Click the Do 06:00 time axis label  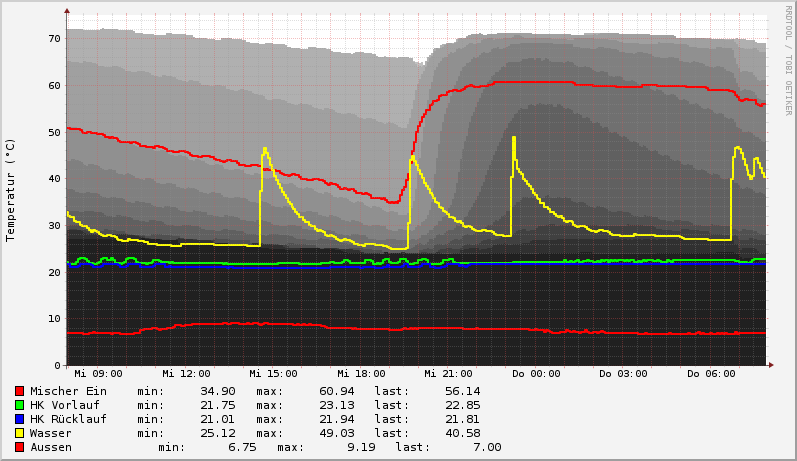[711, 374]
